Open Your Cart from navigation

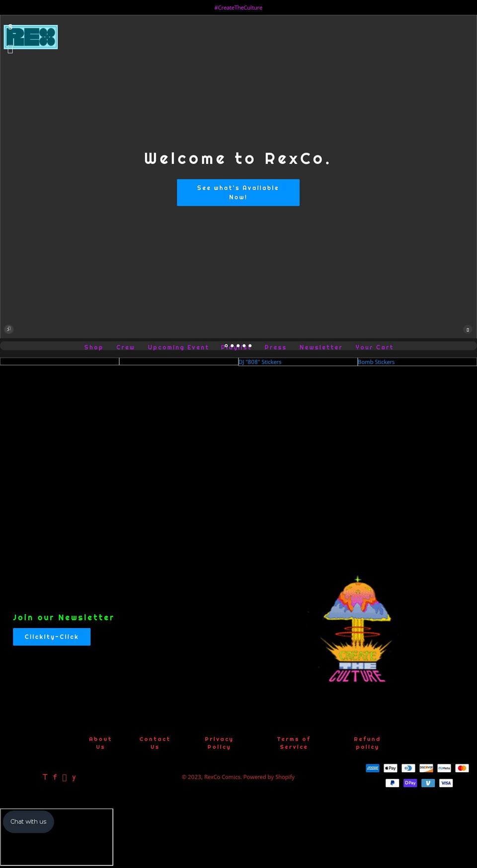pyautogui.click(x=374, y=348)
